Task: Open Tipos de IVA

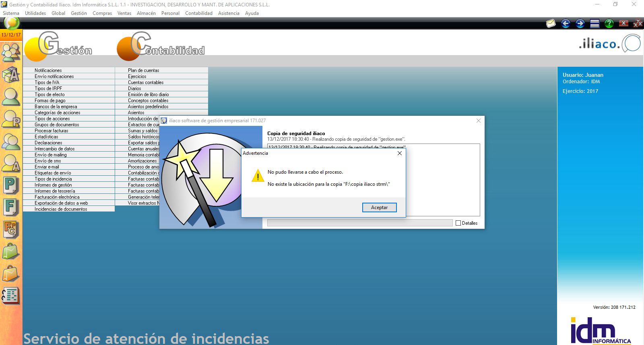Action: pos(69,82)
